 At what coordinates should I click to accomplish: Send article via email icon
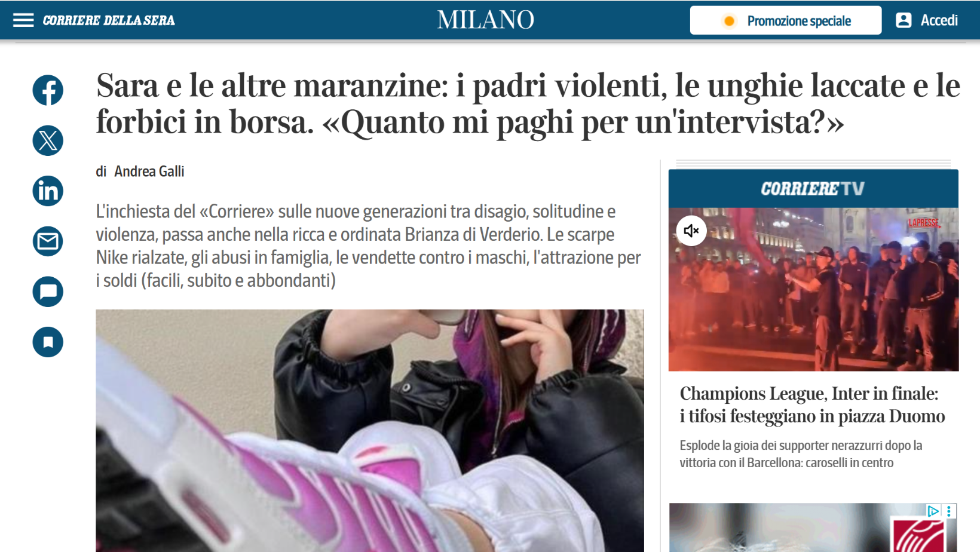[48, 241]
